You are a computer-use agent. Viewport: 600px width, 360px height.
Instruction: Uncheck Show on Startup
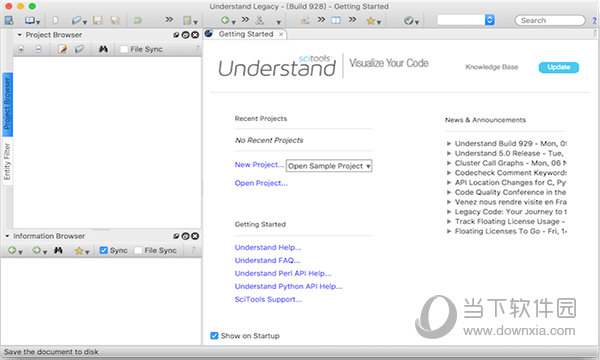(x=214, y=336)
